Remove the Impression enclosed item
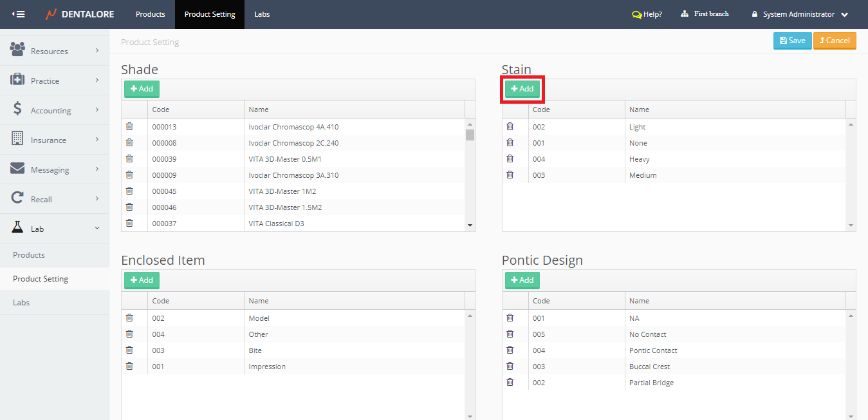This screenshot has height=420, width=868. (x=129, y=366)
